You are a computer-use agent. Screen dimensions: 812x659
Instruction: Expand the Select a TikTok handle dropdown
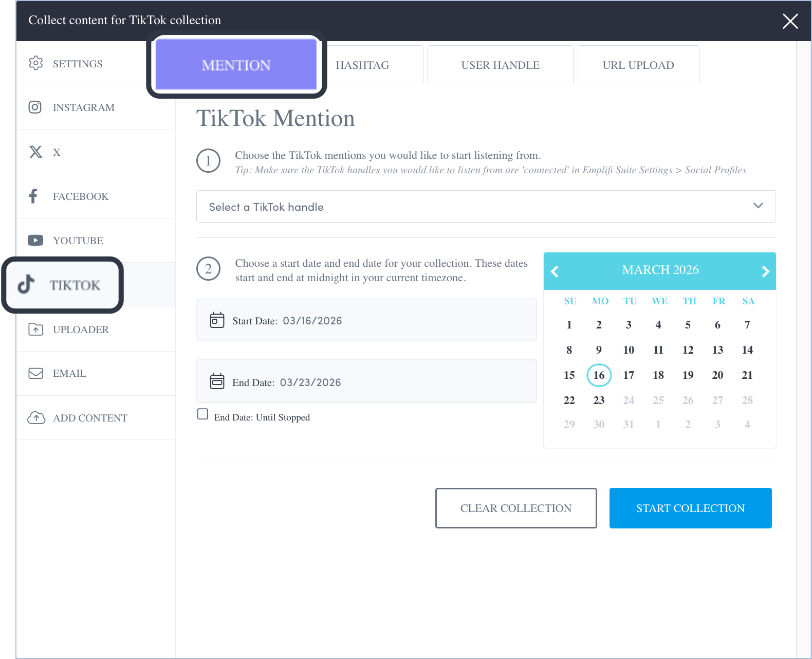tap(486, 207)
